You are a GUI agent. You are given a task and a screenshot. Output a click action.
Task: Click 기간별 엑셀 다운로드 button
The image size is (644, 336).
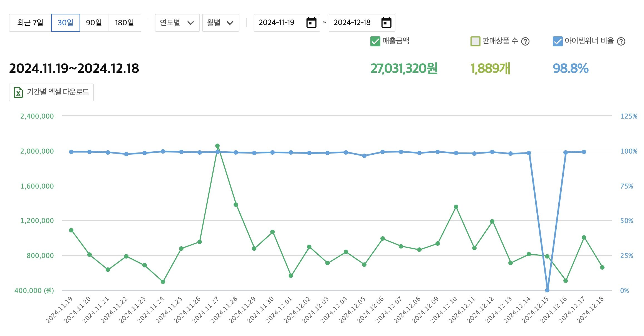(x=51, y=92)
